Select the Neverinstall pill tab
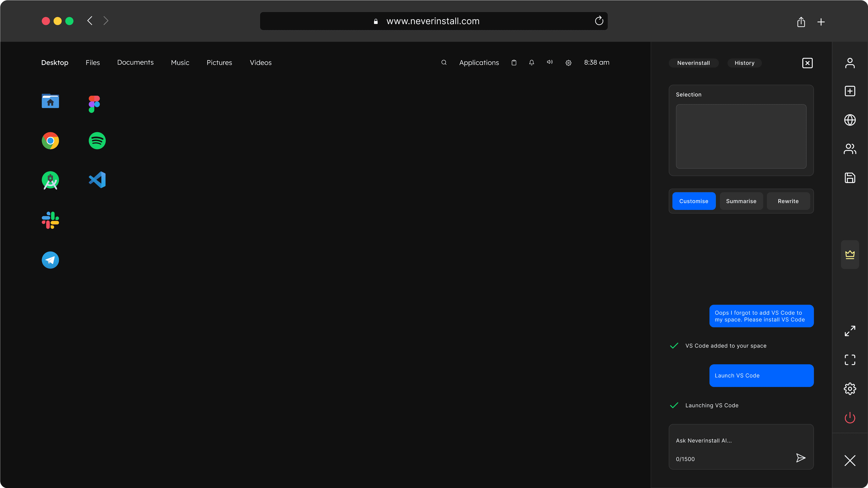Viewport: 868px width, 488px height. pyautogui.click(x=693, y=63)
